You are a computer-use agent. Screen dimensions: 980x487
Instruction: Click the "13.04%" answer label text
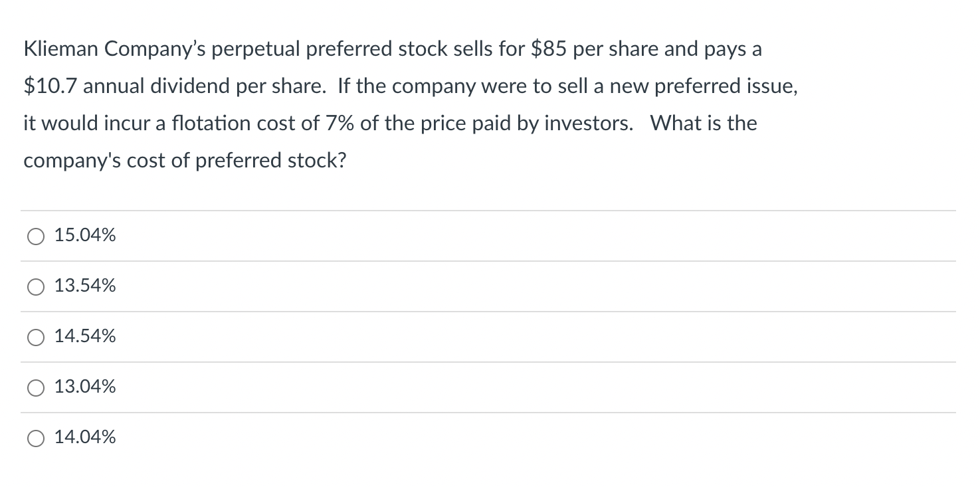[85, 387]
